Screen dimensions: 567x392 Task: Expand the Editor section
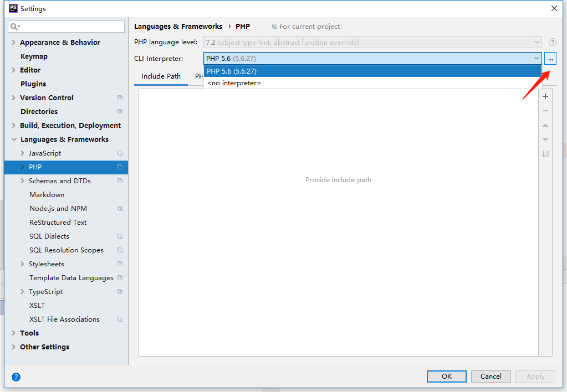(13, 70)
